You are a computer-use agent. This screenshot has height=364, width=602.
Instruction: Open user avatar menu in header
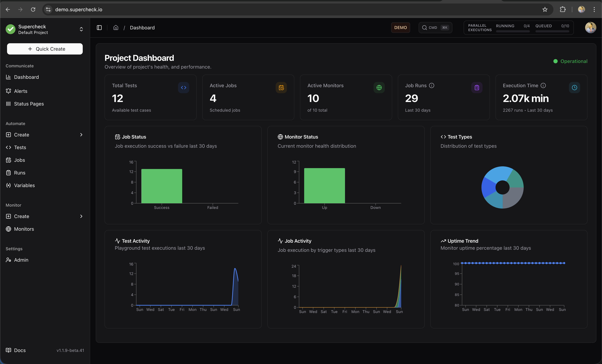[591, 28]
